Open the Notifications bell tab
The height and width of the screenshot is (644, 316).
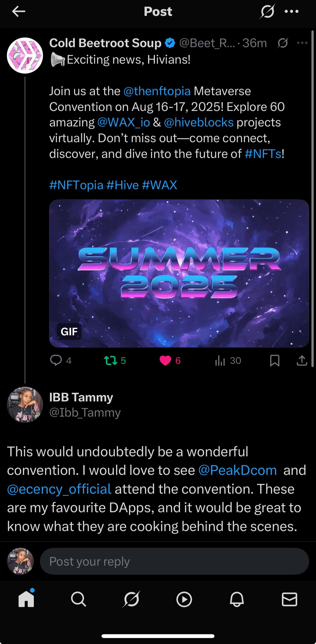(237, 600)
